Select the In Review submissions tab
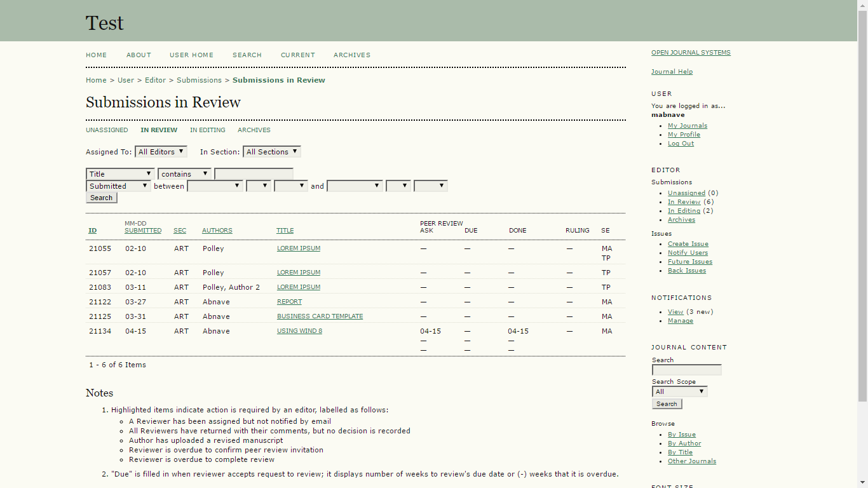Screen dimensions: 868x488 click(159, 130)
